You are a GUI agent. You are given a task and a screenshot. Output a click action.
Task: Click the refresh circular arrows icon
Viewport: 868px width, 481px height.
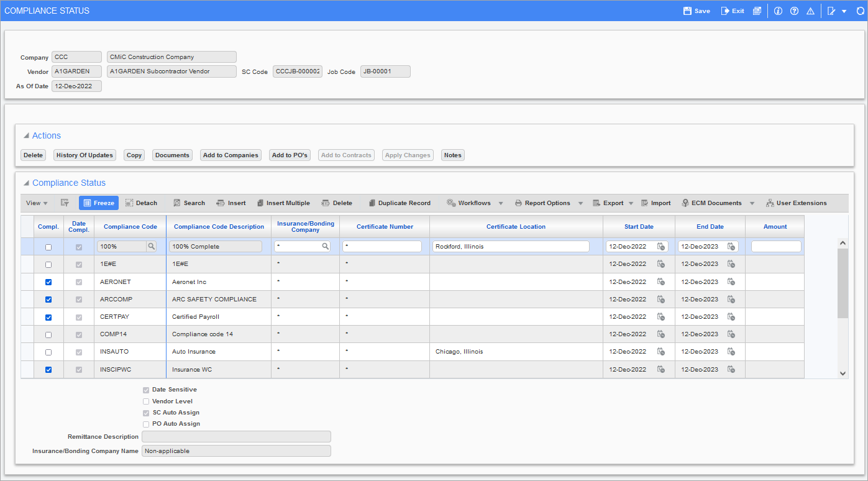coord(861,11)
